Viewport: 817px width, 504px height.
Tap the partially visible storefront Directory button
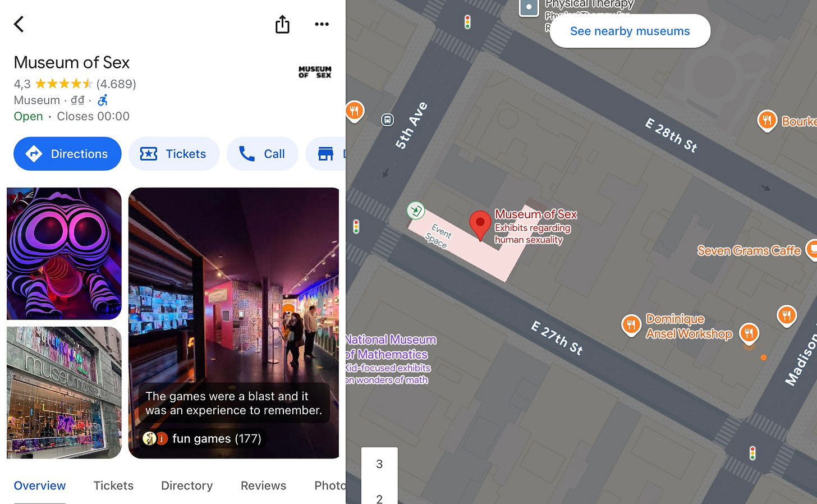326,154
